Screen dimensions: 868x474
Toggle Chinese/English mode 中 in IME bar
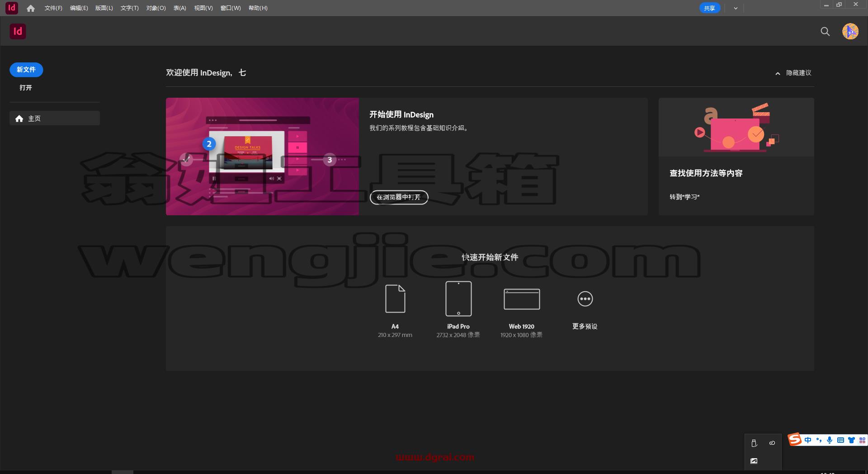(807, 440)
